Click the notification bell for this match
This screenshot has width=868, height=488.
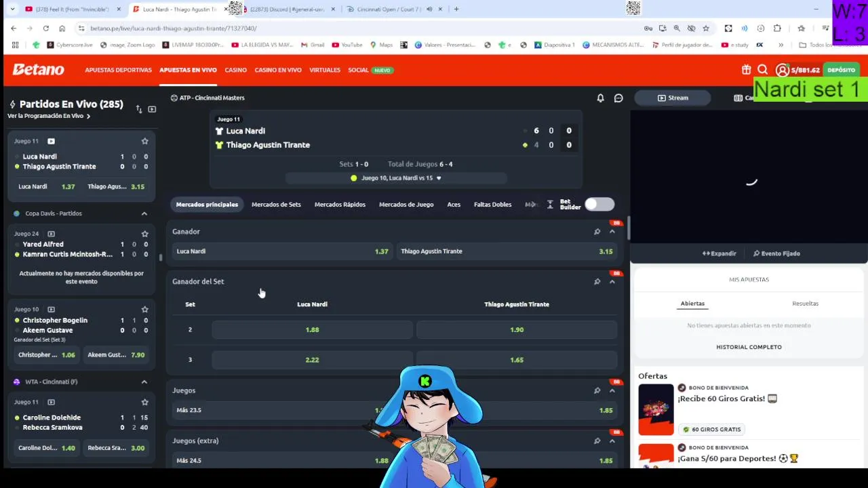pos(600,98)
